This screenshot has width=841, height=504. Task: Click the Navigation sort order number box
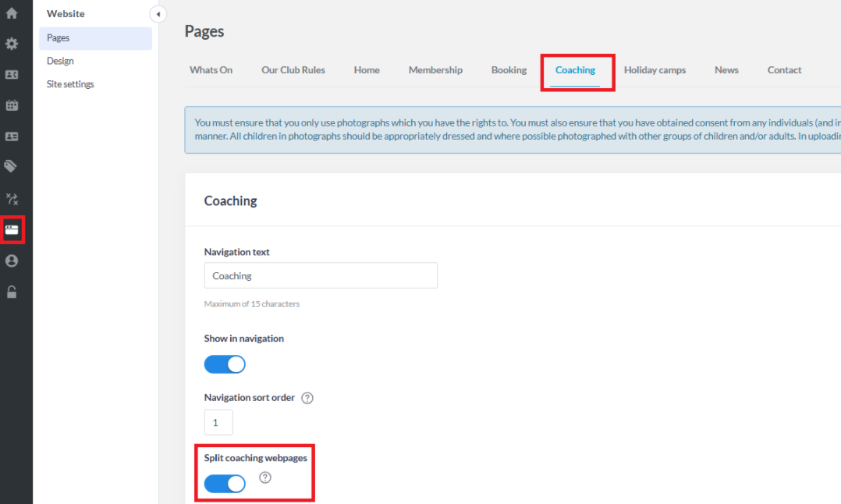(218, 423)
